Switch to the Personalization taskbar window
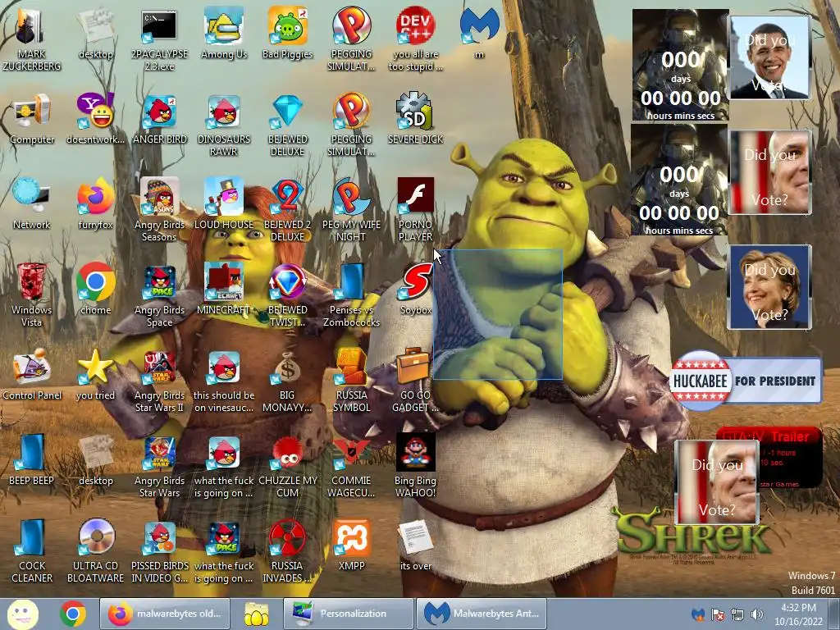 [348, 614]
